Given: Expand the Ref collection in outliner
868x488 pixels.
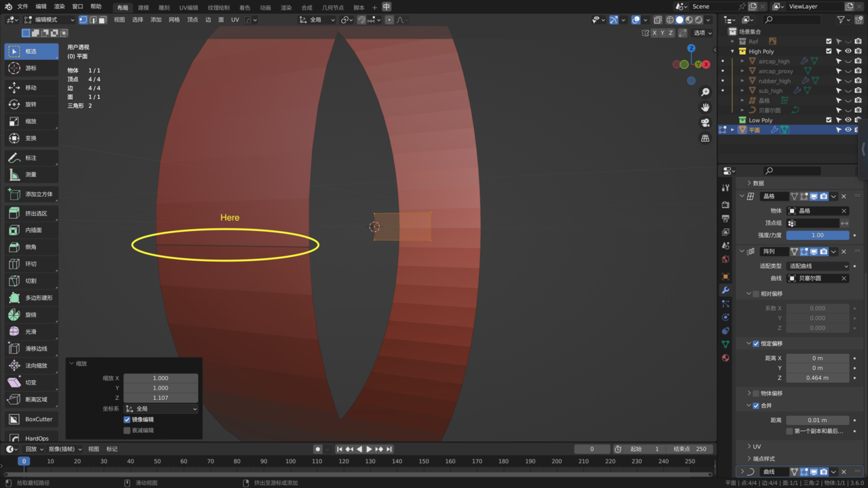Looking at the screenshot, I should pos(733,41).
